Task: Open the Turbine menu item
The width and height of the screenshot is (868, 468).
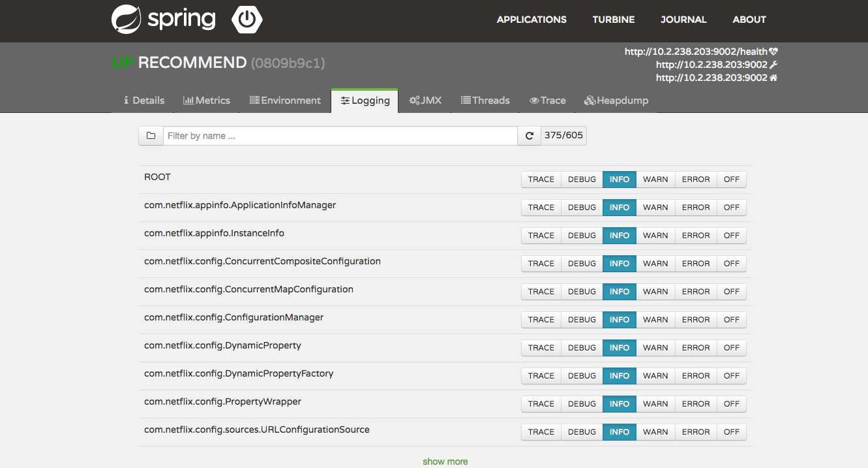Action: [x=613, y=20]
